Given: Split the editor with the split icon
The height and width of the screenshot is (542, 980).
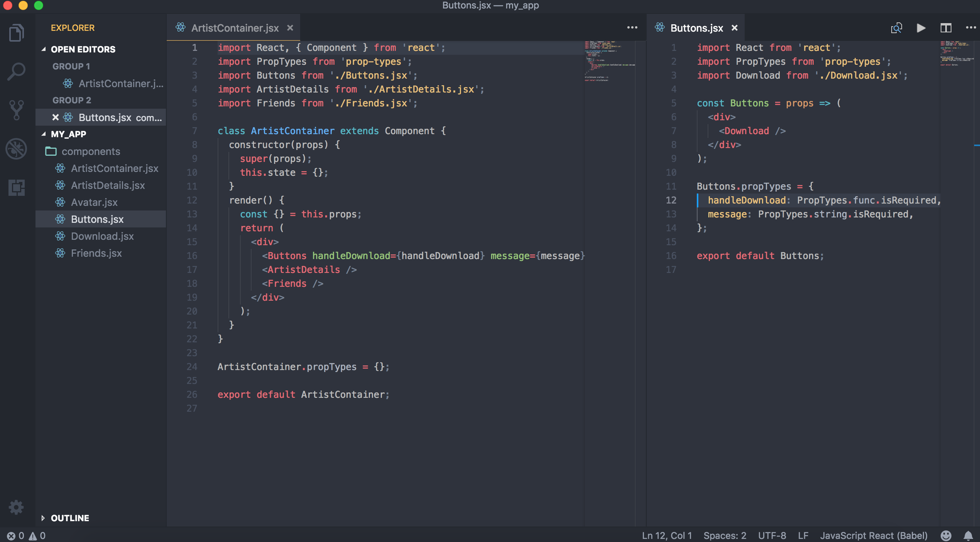Looking at the screenshot, I should (x=946, y=28).
